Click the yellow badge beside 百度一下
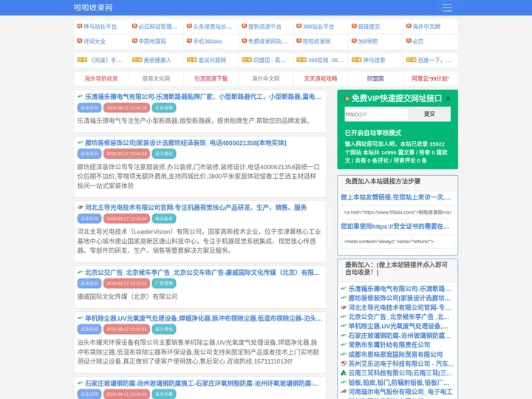The image size is (532, 399). pos(412,60)
